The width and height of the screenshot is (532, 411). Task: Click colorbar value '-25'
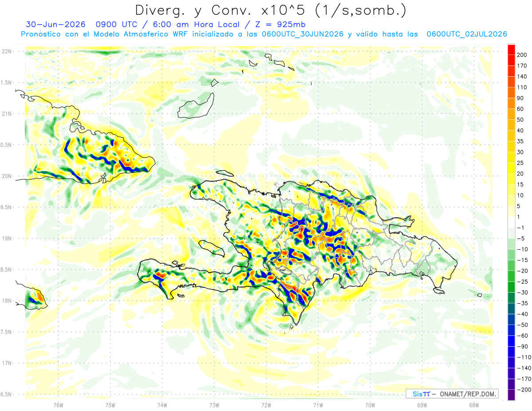522,282
